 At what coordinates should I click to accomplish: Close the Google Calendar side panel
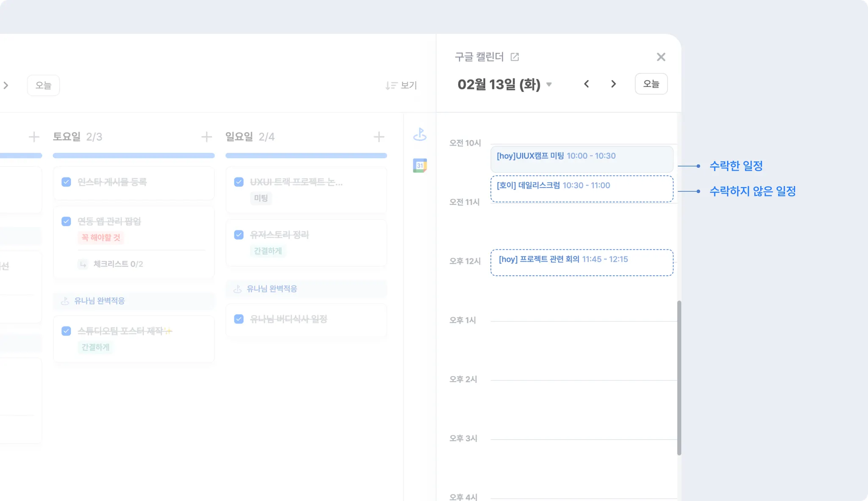click(661, 57)
